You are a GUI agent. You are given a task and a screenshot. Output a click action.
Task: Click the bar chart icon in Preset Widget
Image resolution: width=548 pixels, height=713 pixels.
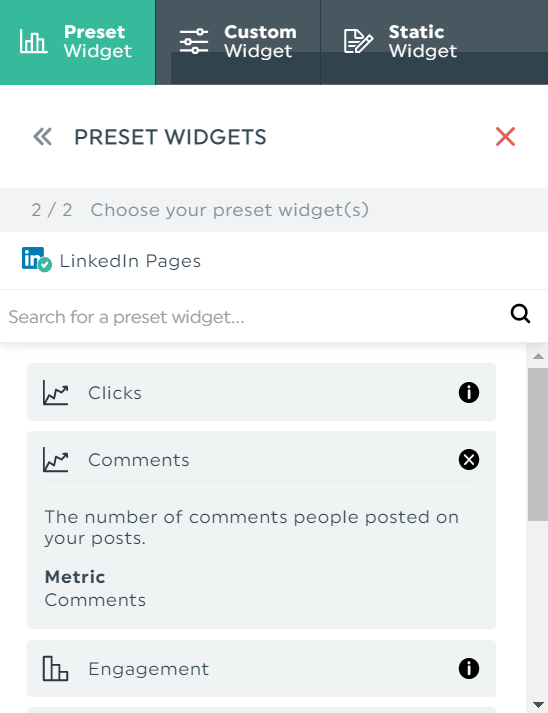tap(33, 41)
